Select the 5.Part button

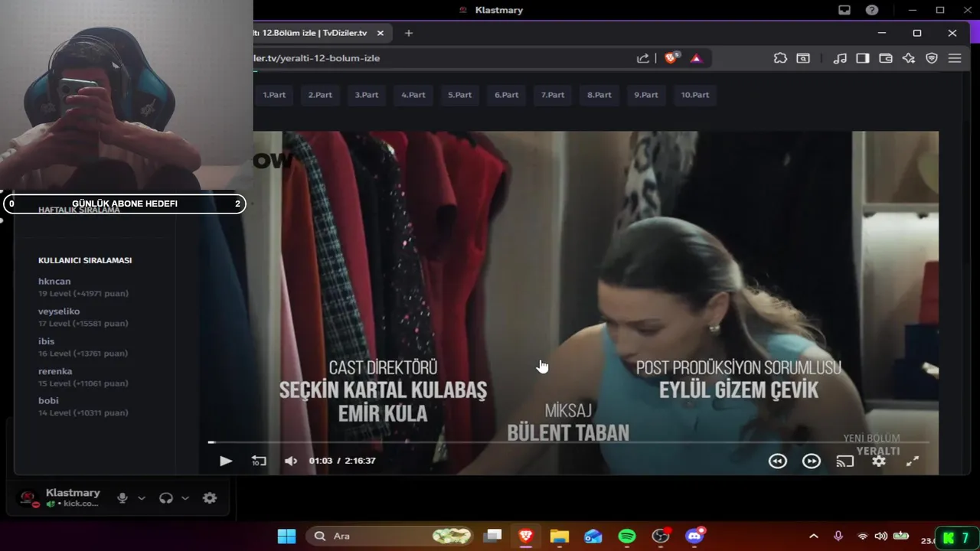point(460,95)
